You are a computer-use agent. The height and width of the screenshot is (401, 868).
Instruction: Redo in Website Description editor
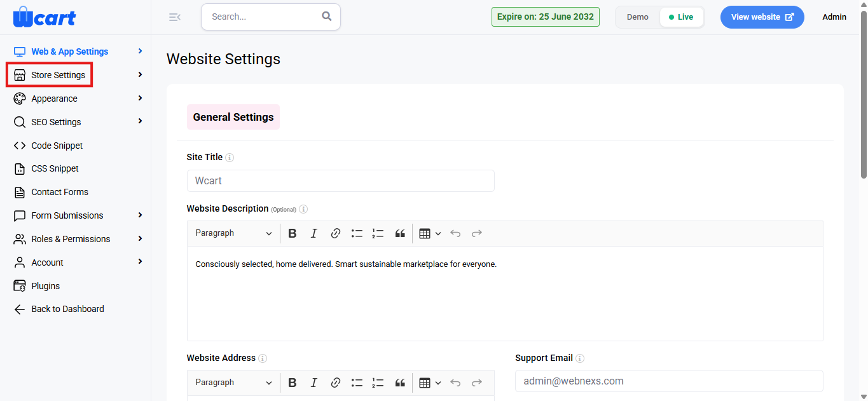click(x=477, y=233)
